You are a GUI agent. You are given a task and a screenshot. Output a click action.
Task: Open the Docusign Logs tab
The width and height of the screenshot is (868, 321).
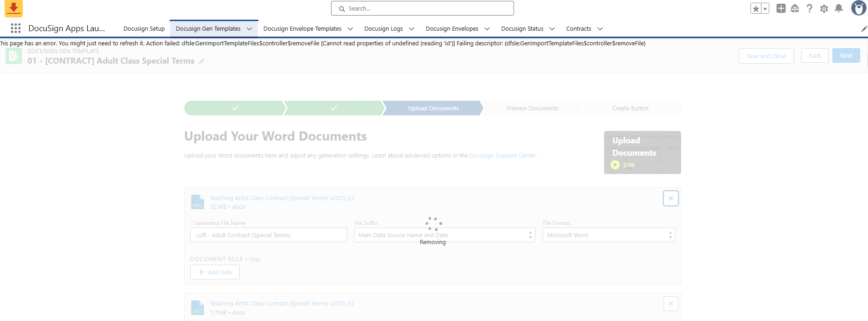click(383, 28)
